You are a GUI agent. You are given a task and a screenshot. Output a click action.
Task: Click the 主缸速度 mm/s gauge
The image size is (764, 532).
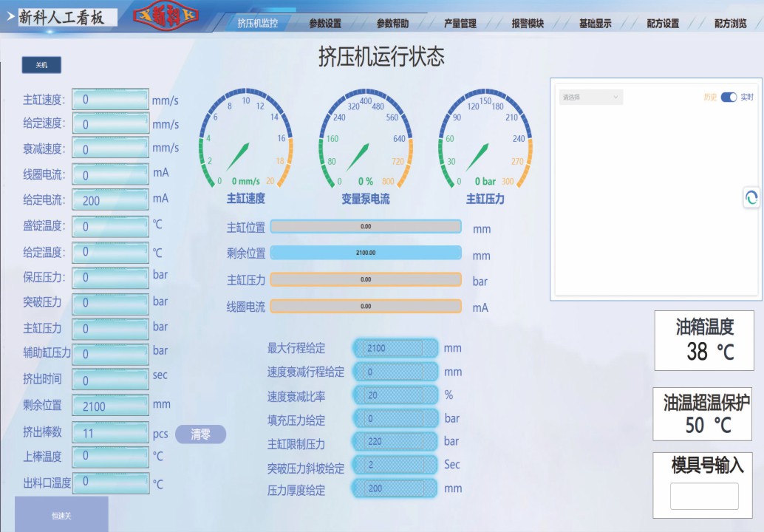point(246,139)
